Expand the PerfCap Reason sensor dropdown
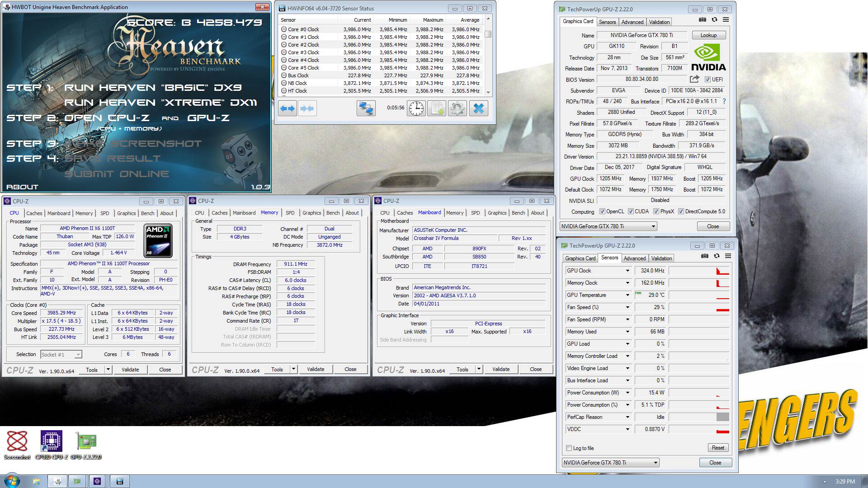The width and height of the screenshot is (868, 488). tap(627, 417)
